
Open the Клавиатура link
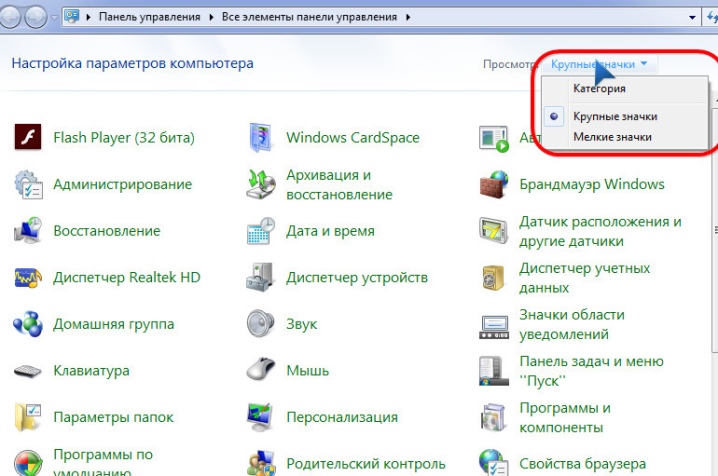coord(91,370)
